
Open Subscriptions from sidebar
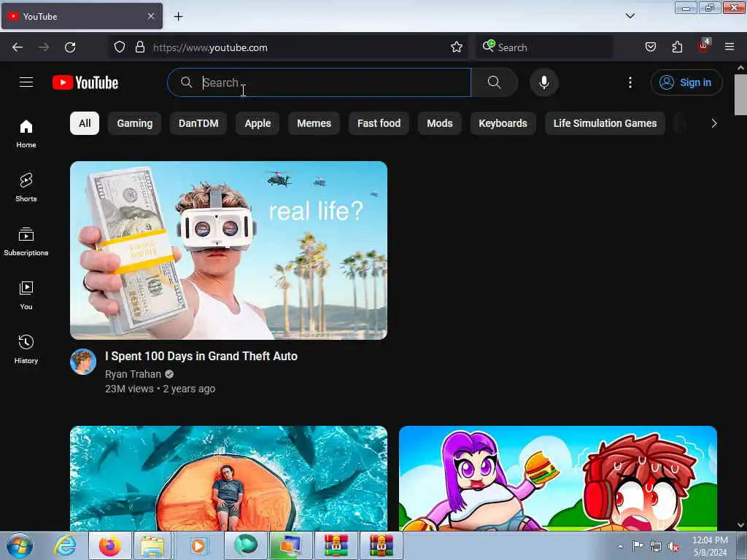point(26,241)
